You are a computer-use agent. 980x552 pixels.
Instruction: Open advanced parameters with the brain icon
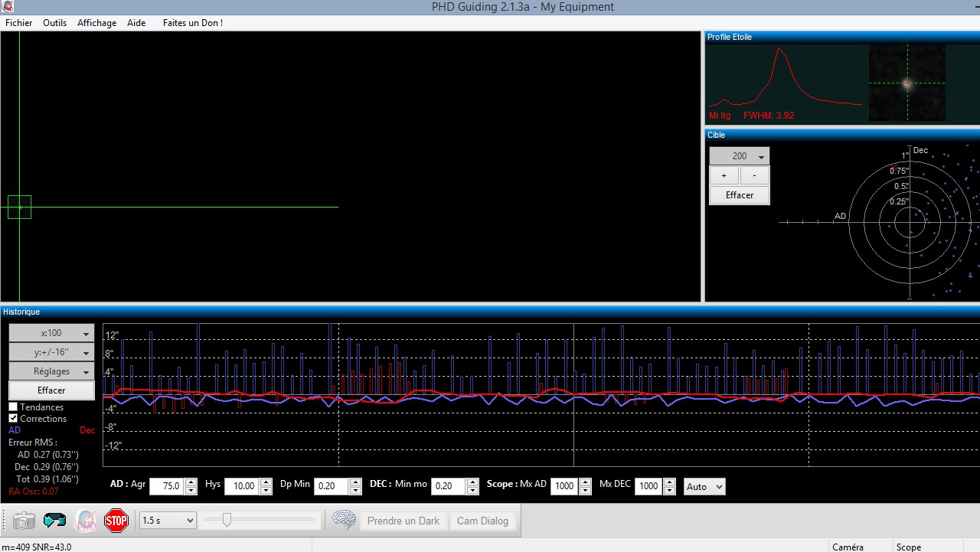pos(344,521)
